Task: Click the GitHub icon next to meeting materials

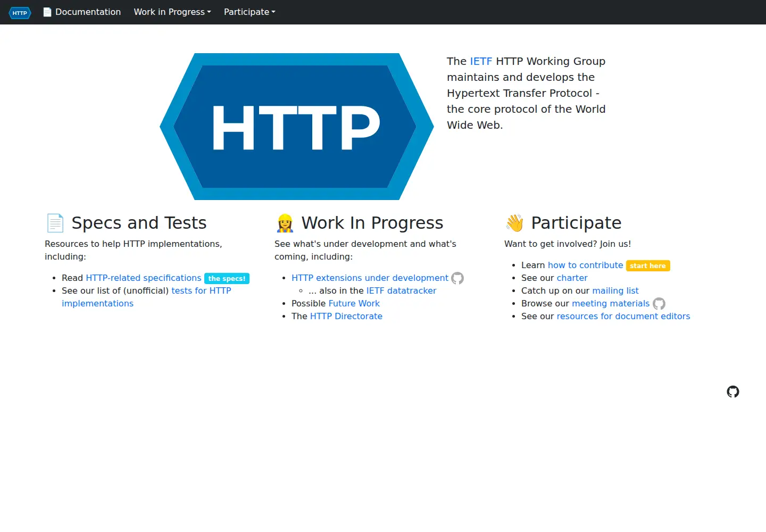Action: [x=659, y=304]
